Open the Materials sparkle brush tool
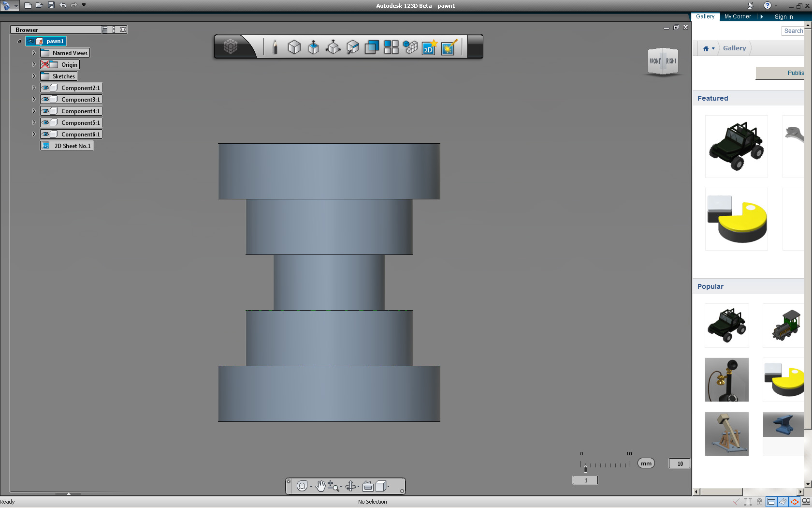This screenshot has height=508, width=812. pos(449,47)
